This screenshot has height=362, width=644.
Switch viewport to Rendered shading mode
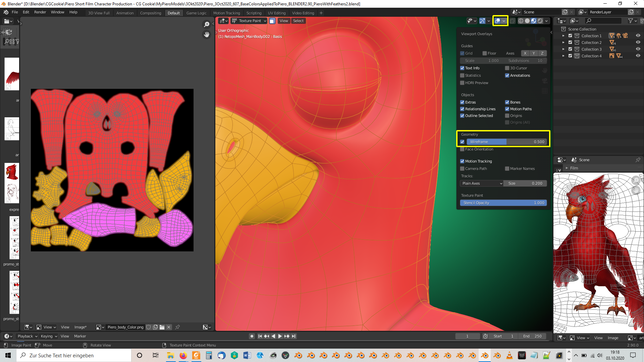pos(540,21)
